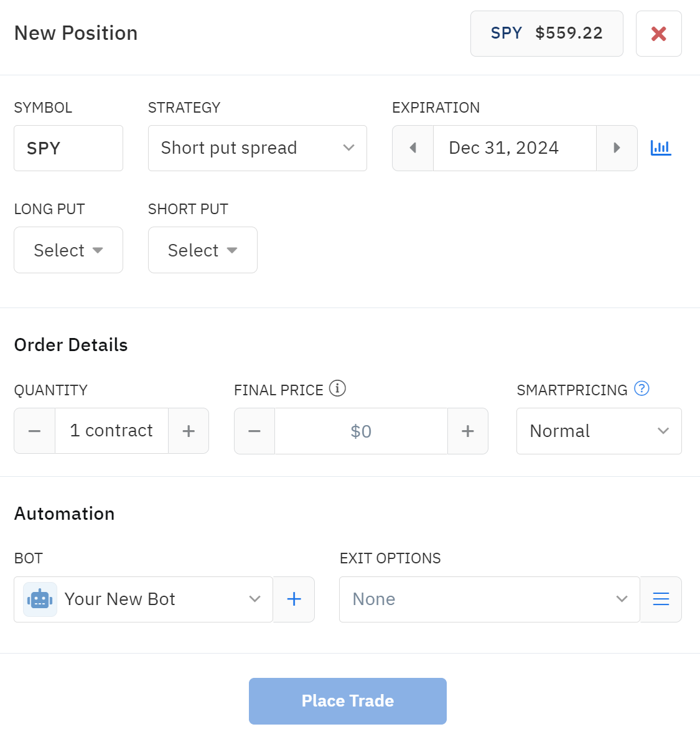Click the Place Trade button

tap(347, 701)
